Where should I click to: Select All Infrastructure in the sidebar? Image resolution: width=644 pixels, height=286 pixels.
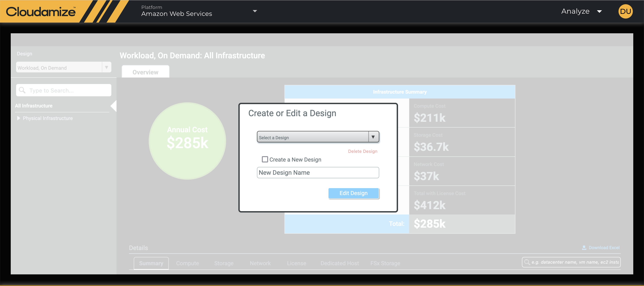click(34, 106)
